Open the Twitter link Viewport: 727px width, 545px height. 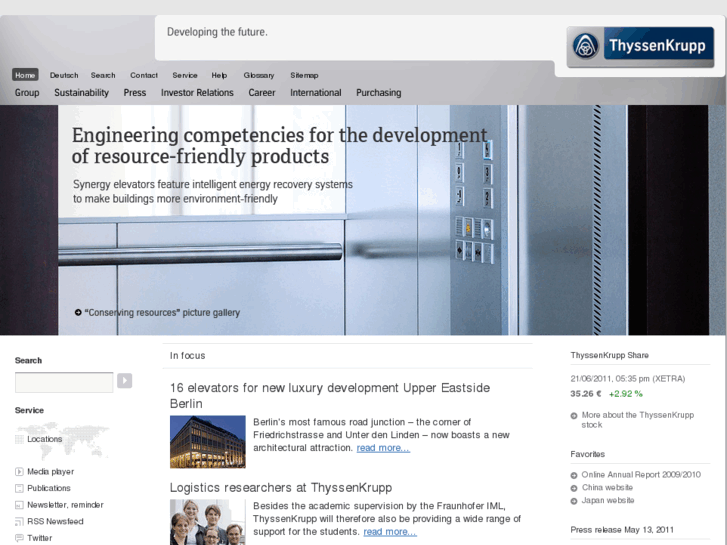[x=39, y=538]
